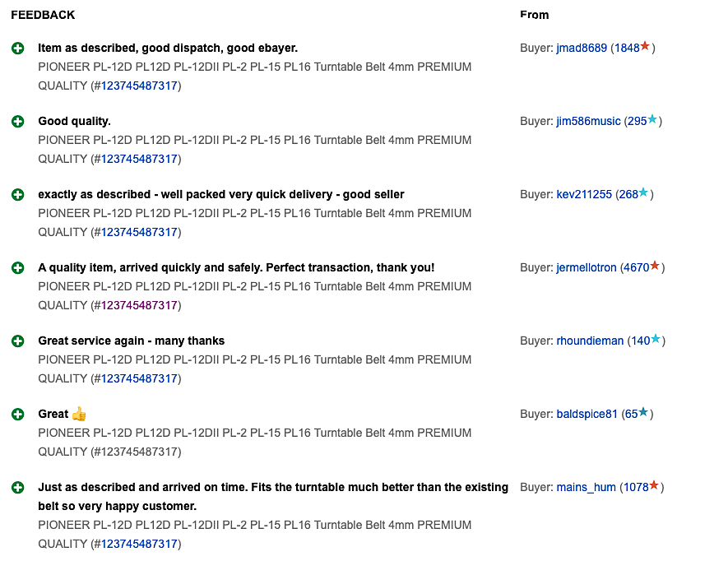Open item number link under mains_hum's feedback

tap(139, 544)
